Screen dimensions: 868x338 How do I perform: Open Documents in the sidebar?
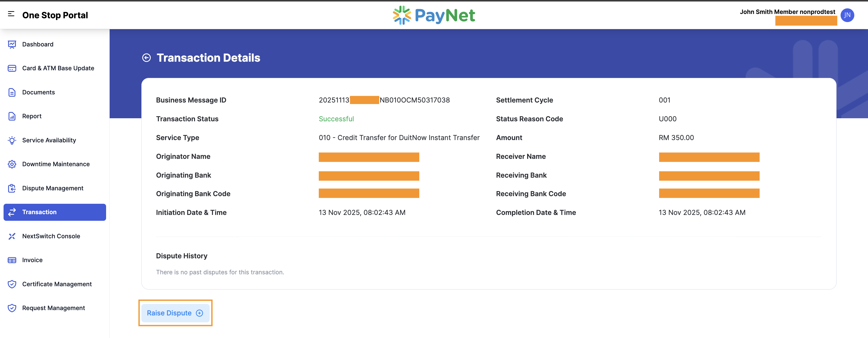(55, 92)
